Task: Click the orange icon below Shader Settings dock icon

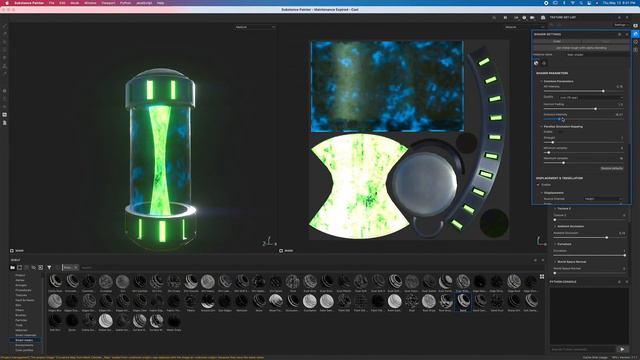Action: 636,42
